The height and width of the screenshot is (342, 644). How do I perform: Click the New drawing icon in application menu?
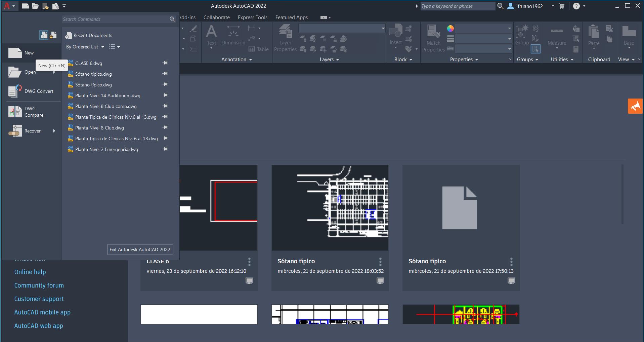point(15,53)
